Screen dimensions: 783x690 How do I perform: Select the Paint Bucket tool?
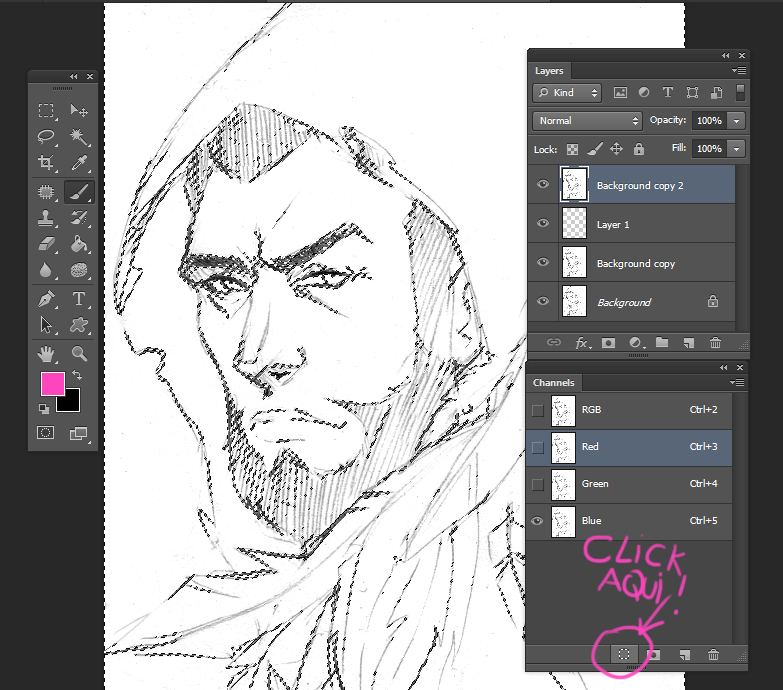pyautogui.click(x=79, y=244)
